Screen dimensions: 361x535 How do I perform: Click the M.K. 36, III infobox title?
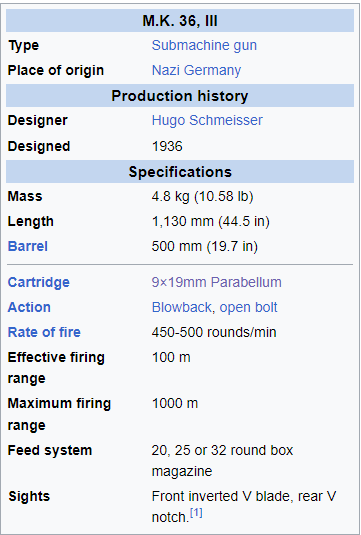pos(180,21)
